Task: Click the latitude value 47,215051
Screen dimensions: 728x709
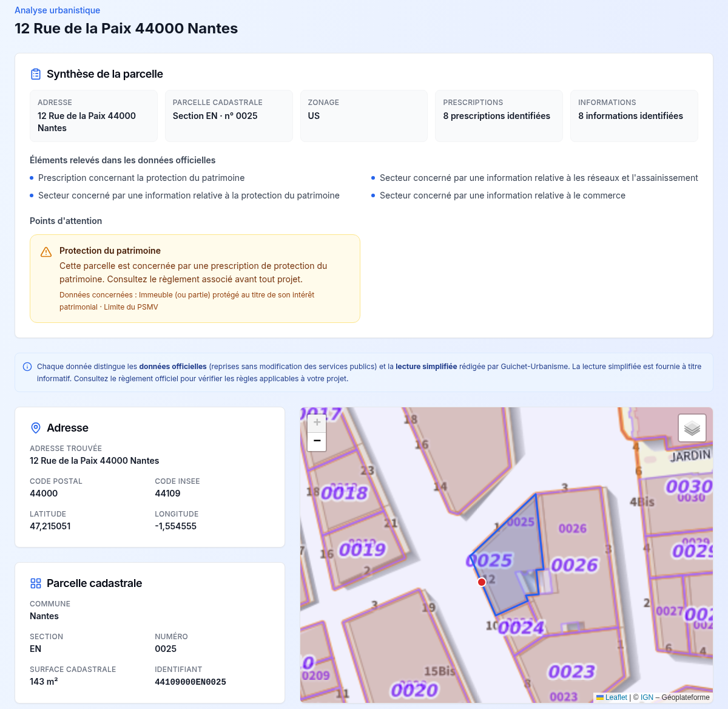Action: pyautogui.click(x=50, y=526)
